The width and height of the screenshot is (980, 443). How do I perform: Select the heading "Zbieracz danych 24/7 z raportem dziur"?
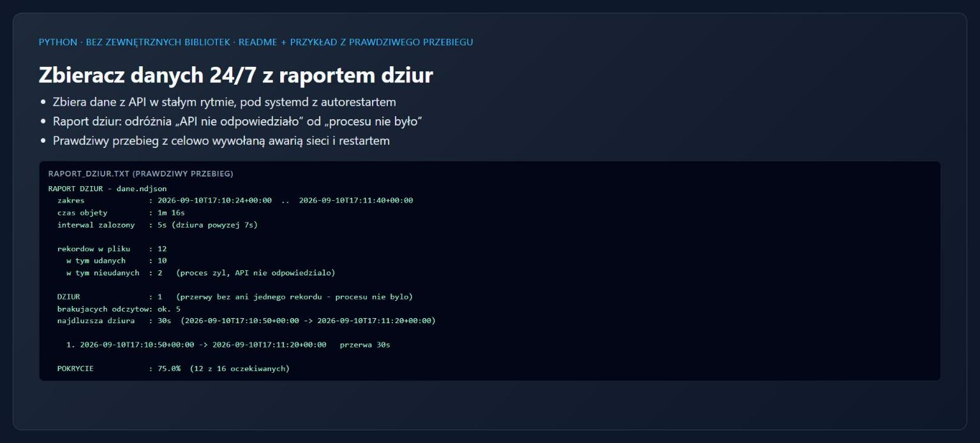point(236,75)
